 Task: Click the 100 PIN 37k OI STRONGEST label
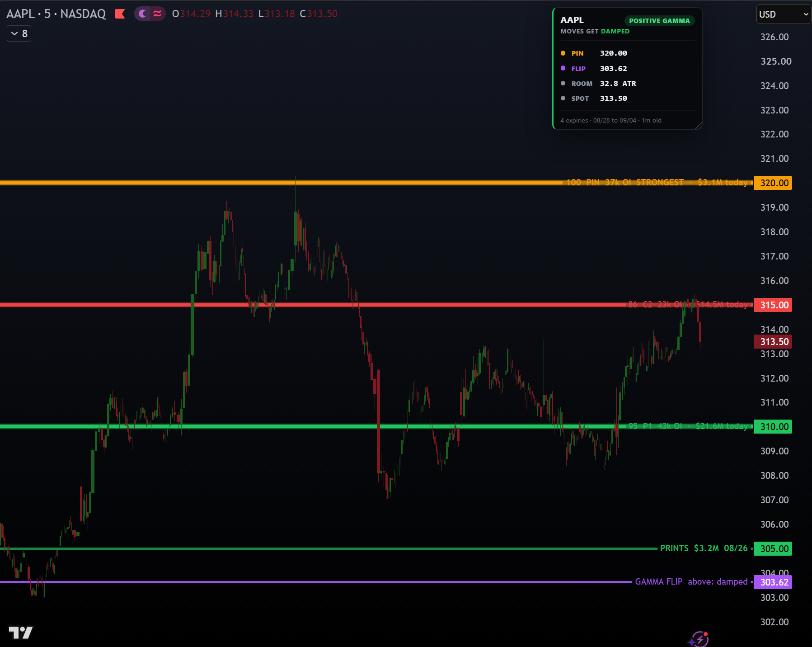[x=624, y=182]
